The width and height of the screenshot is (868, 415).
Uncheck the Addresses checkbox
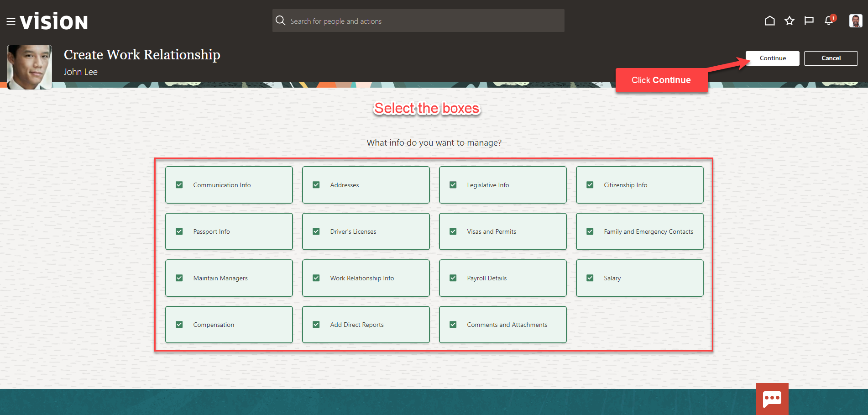[316, 185]
